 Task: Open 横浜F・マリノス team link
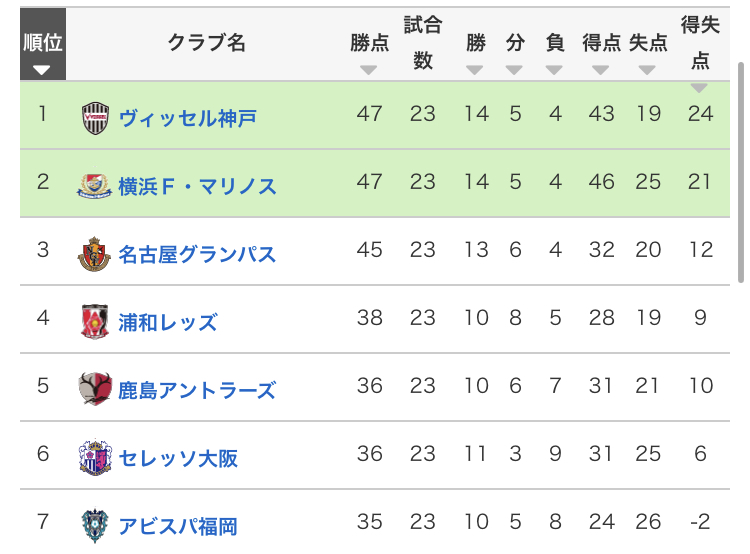(197, 186)
